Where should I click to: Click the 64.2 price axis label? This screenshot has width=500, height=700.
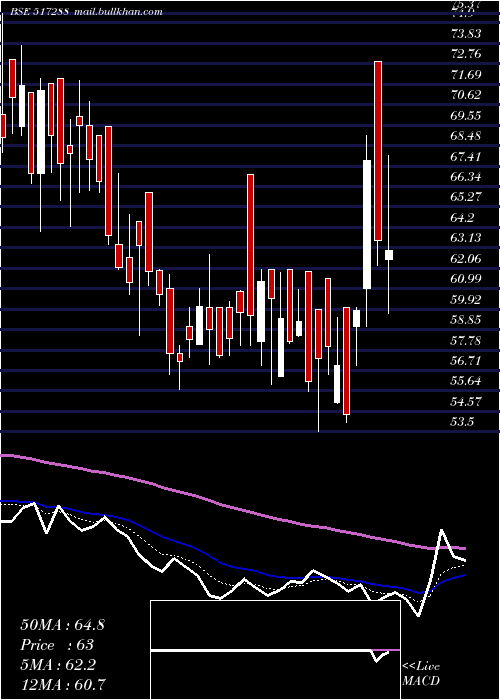point(462,218)
